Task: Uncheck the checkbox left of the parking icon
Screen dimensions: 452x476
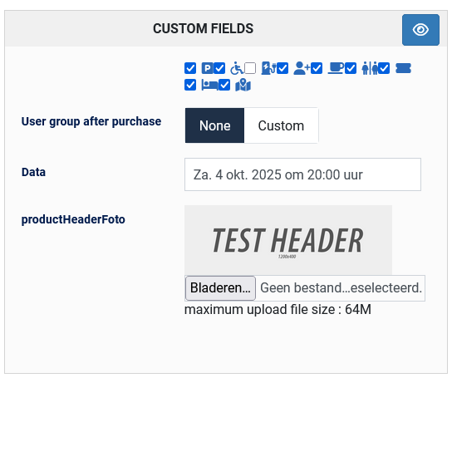Action: [x=190, y=68]
